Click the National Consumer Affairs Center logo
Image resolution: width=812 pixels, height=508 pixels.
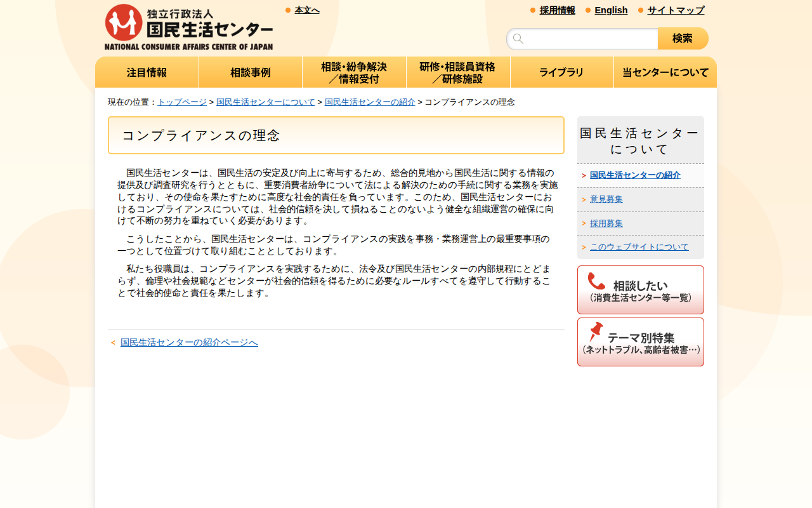click(188, 27)
